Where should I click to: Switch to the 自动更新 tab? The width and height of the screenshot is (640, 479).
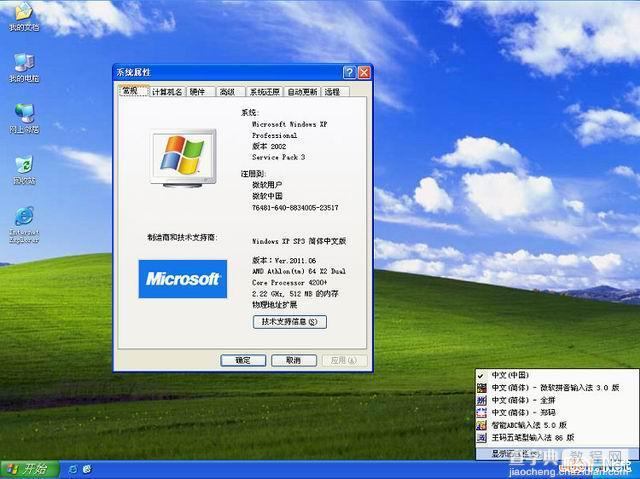[302, 92]
